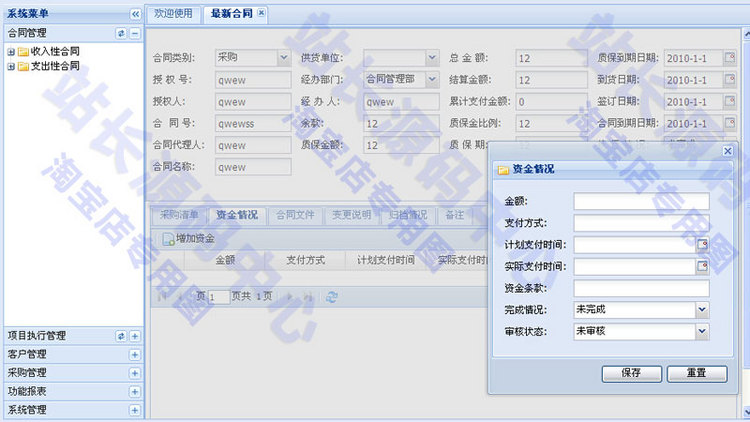Switch to the 资金情况 tab

[x=237, y=215]
